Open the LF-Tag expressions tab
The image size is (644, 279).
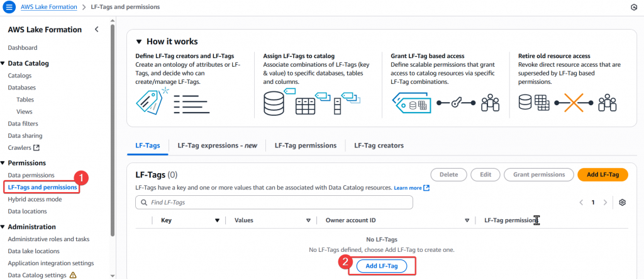217,145
